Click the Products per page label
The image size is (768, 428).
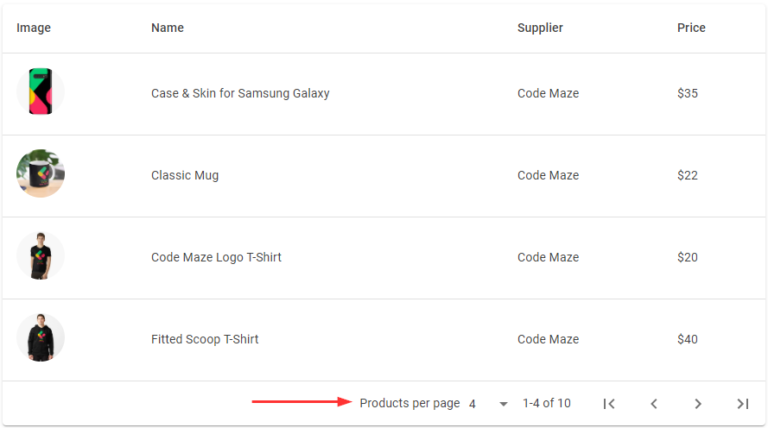tap(409, 404)
